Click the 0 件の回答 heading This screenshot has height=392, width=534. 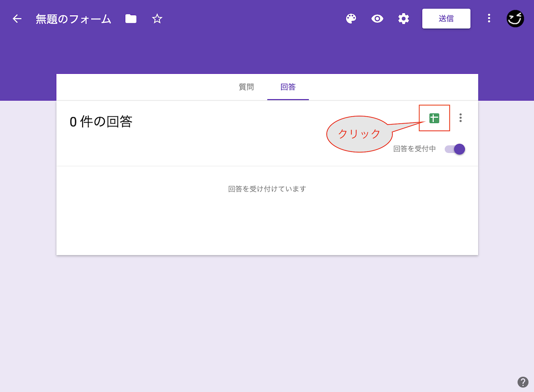tap(101, 122)
